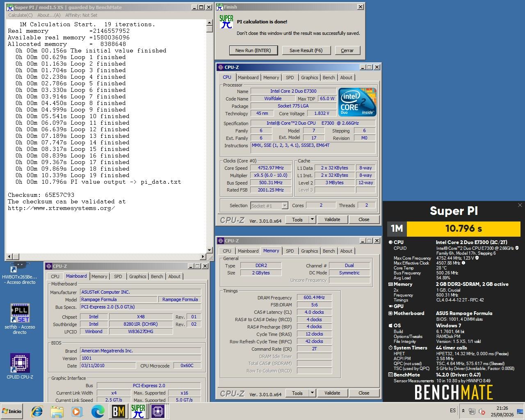The width and height of the screenshot is (525, 420).
Task: Launch Internet Explorer from taskbar
Action: (37, 411)
